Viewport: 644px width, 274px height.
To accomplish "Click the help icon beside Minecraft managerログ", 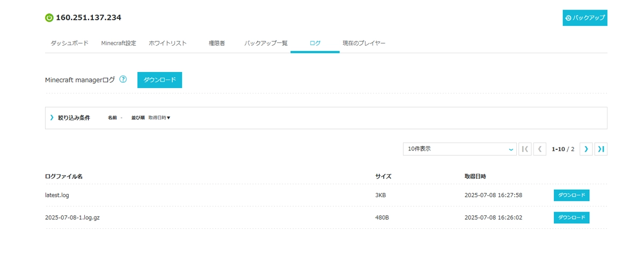I will 123,80.
